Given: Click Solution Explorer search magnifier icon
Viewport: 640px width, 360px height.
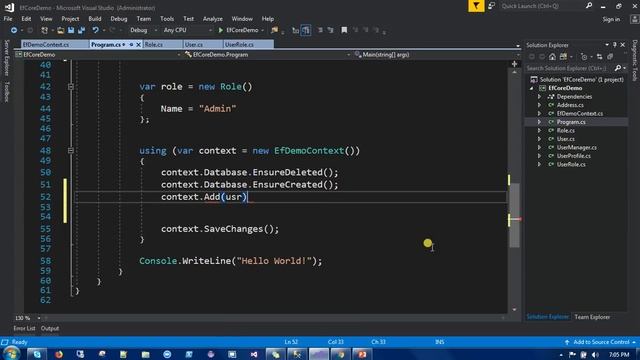Looking at the screenshot, I should point(618,68).
